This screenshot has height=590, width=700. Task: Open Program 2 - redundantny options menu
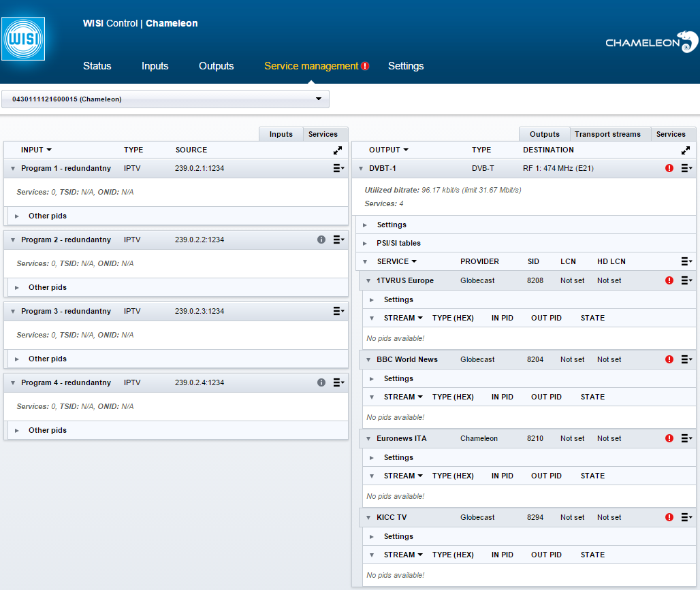339,240
